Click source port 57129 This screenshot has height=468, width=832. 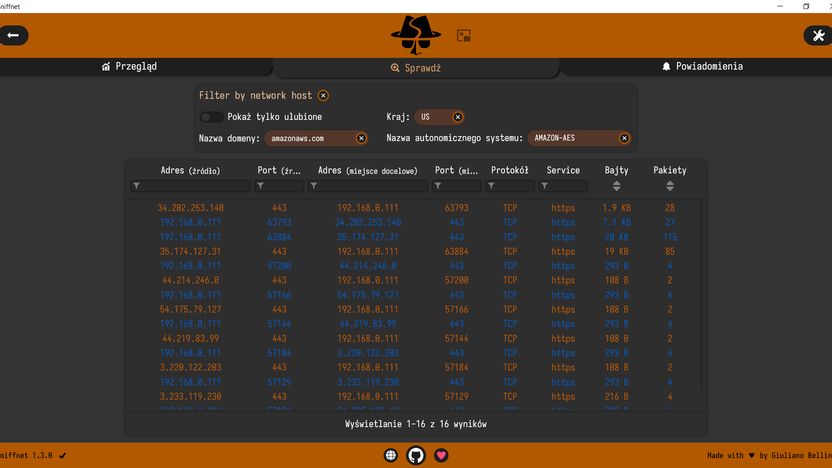pos(279,382)
